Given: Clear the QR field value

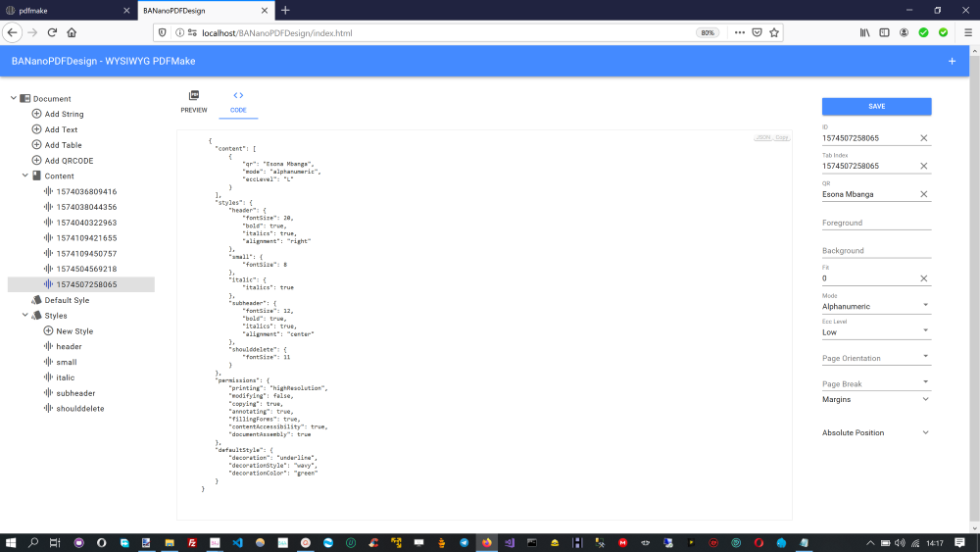Looking at the screenshot, I should click(924, 194).
